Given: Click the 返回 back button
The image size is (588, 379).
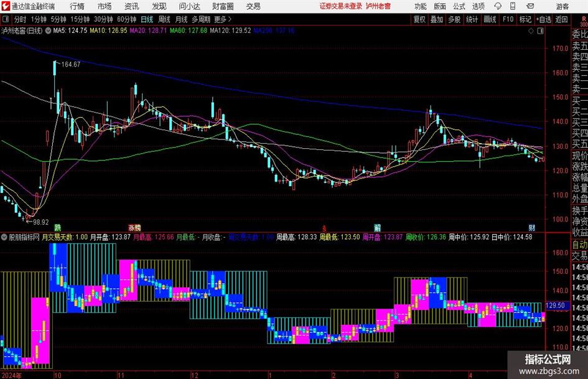Looking at the screenshot, I should coord(561,19).
